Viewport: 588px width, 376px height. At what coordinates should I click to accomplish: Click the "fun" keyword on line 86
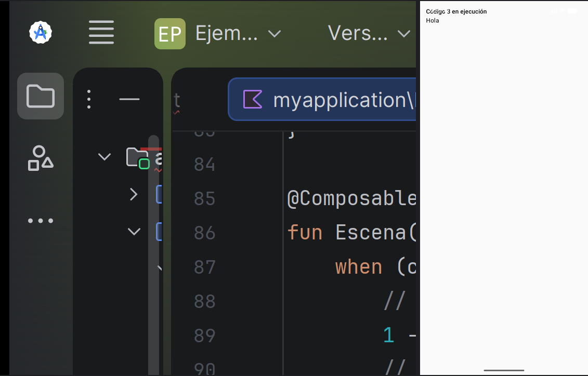(x=305, y=233)
